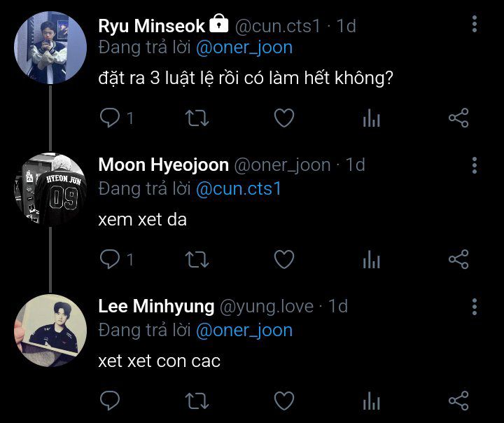Open Moon Hyeojoon's profile name
Image resolution: width=504 pixels, height=423 pixels.
(163, 165)
